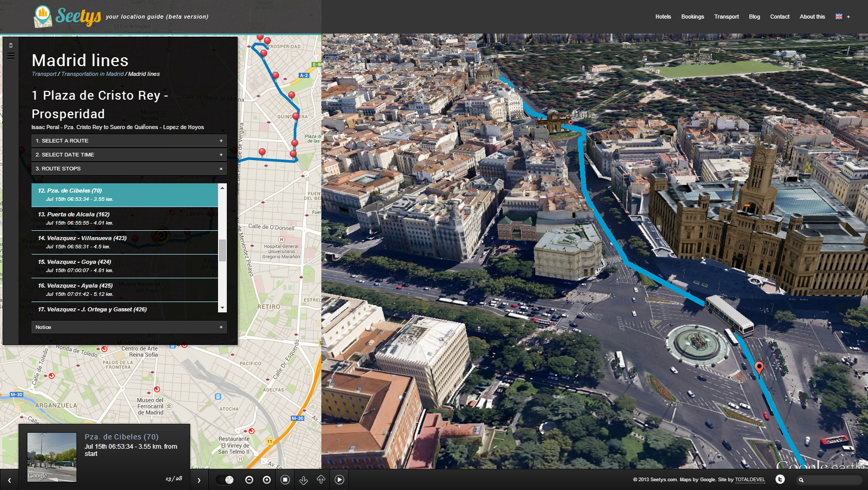Click the Prosperidad stop marker on the map
Viewport: 868px width, 490px height.
click(267, 40)
